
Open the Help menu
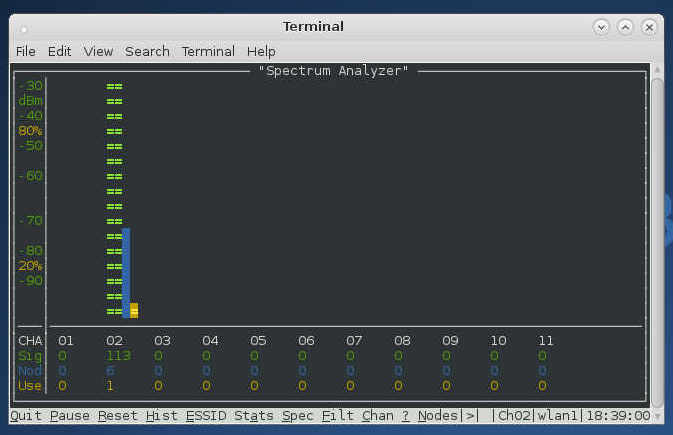pyautogui.click(x=261, y=51)
